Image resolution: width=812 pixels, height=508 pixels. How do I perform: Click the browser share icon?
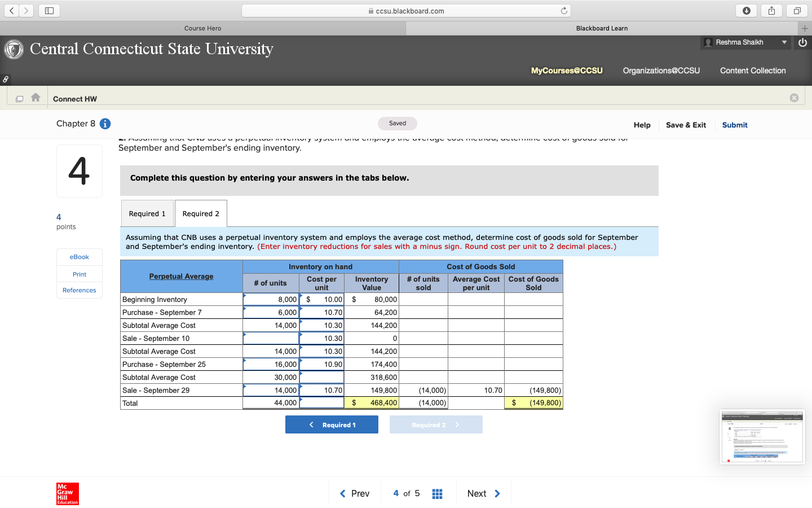pos(771,10)
